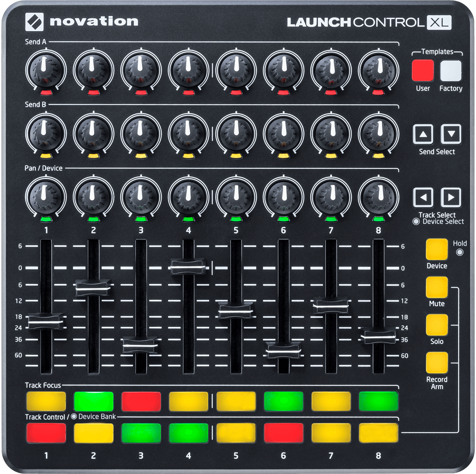Click the Send Select down arrow

point(451,134)
